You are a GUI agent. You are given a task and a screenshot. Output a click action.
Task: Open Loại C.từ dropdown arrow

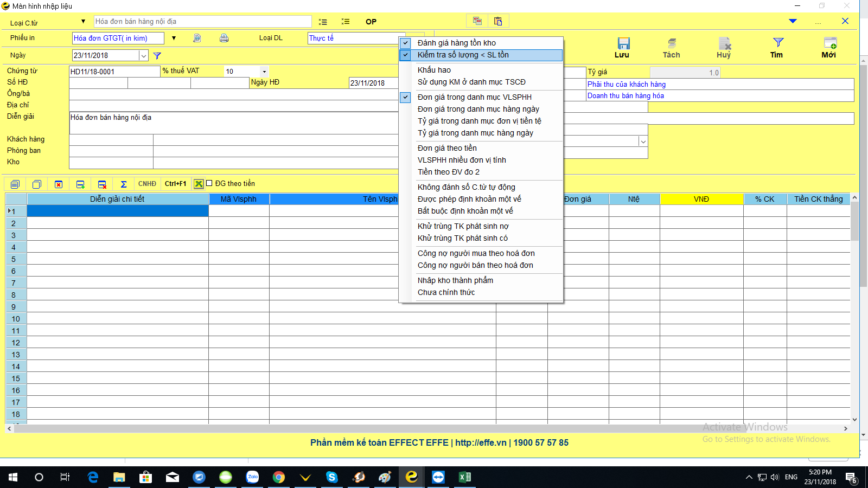[x=83, y=22]
